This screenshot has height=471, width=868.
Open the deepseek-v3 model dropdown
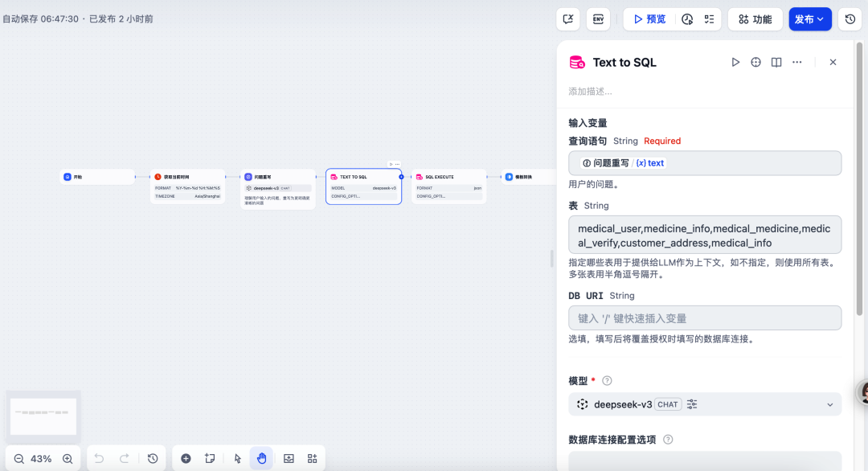(x=705, y=404)
